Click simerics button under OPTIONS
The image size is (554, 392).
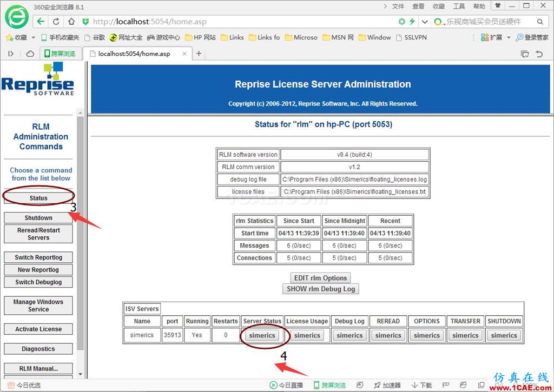point(427,335)
